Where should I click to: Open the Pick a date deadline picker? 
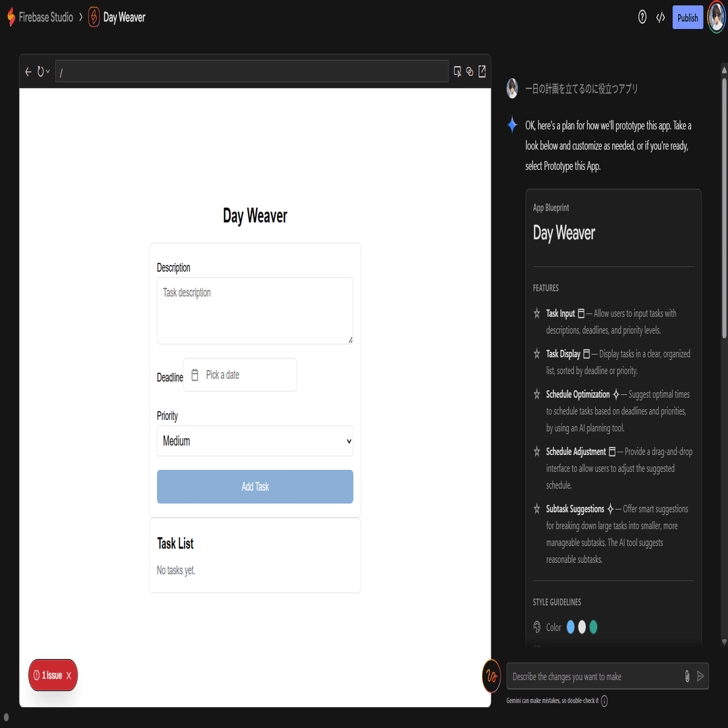[x=240, y=375]
